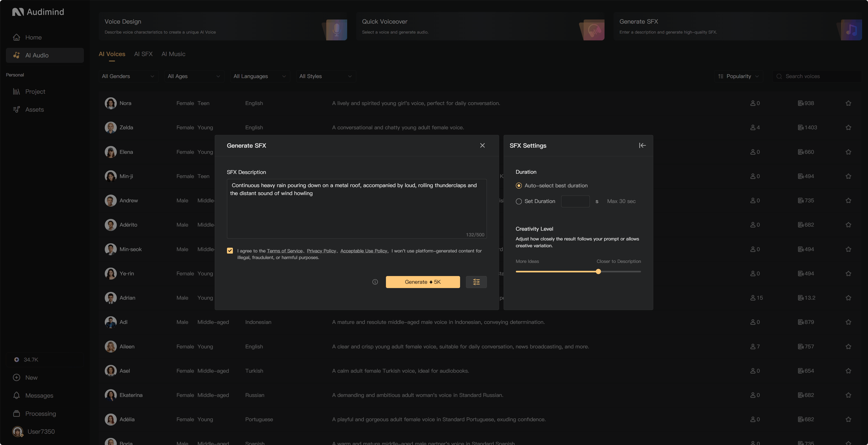This screenshot has height=445, width=868.
Task: Click the Audimind logo icon
Action: (x=18, y=12)
